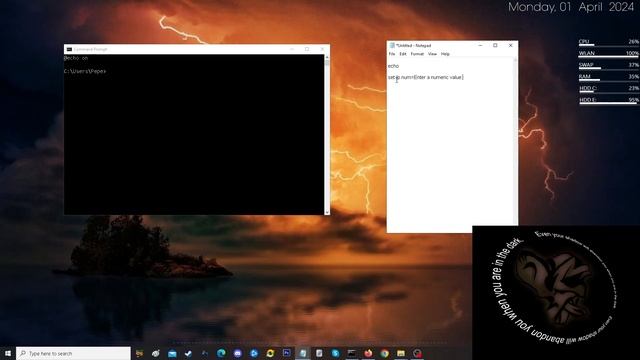This screenshot has height=360, width=640.
Task: Open Discord from the taskbar
Action: (238, 353)
